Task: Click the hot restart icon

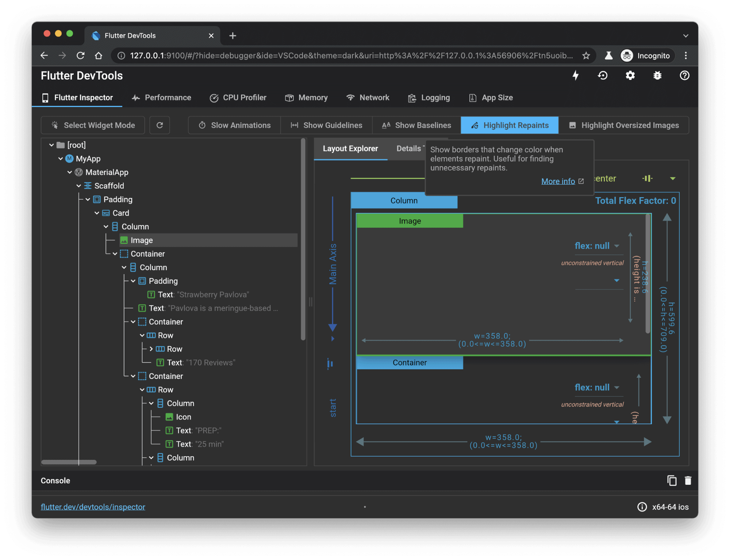Action: click(603, 76)
